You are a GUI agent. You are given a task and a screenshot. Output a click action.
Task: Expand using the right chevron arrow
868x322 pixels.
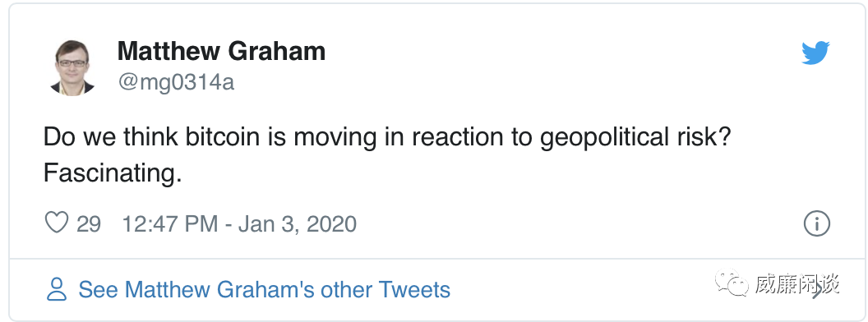(818, 290)
